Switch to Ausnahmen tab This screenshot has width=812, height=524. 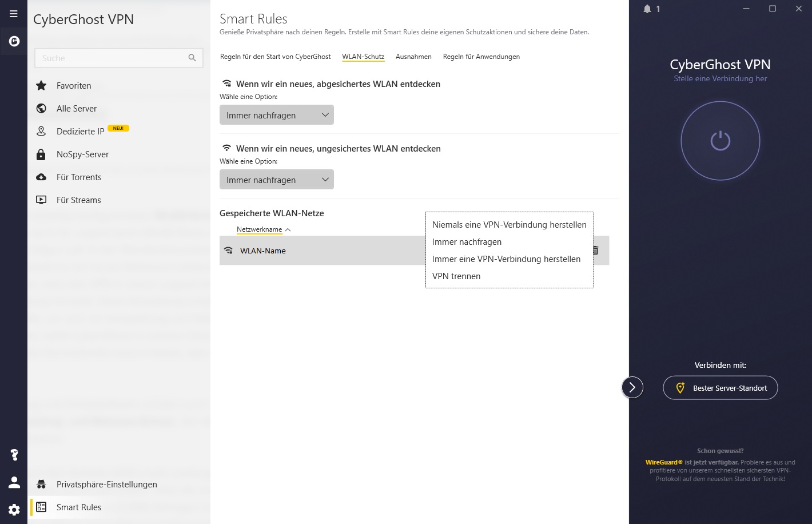coord(413,57)
